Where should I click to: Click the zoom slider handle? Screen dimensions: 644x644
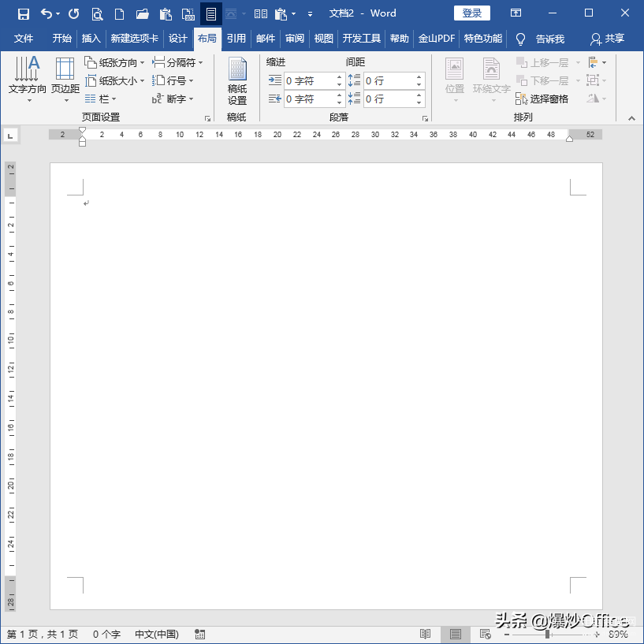[x=548, y=634]
